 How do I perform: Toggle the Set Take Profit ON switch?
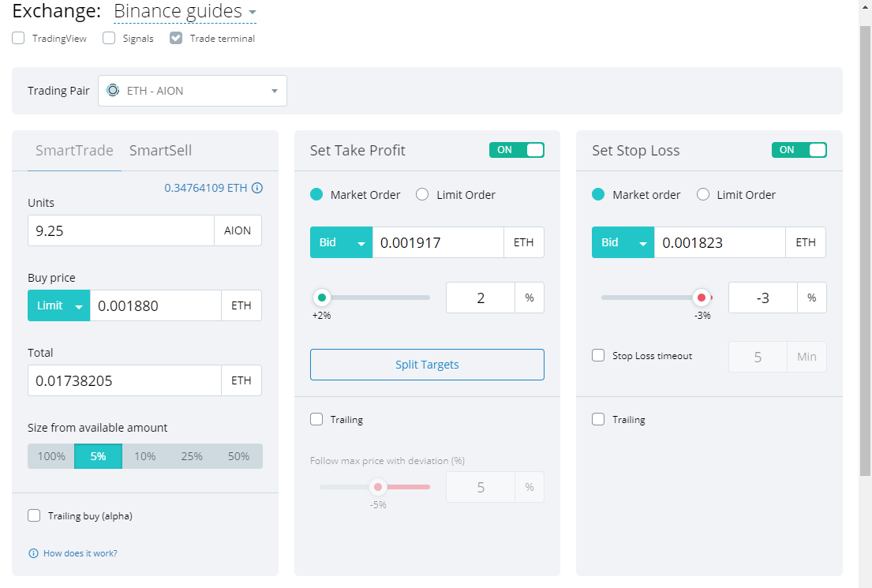point(517,150)
